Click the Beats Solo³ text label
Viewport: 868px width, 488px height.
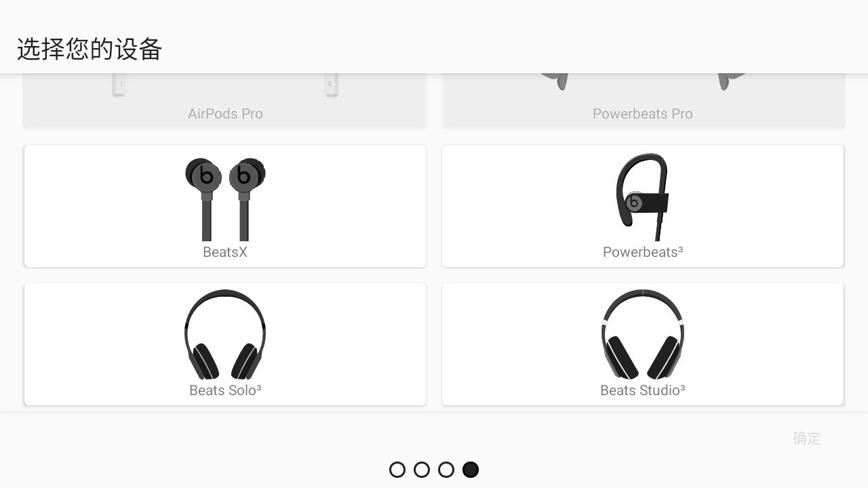225,390
